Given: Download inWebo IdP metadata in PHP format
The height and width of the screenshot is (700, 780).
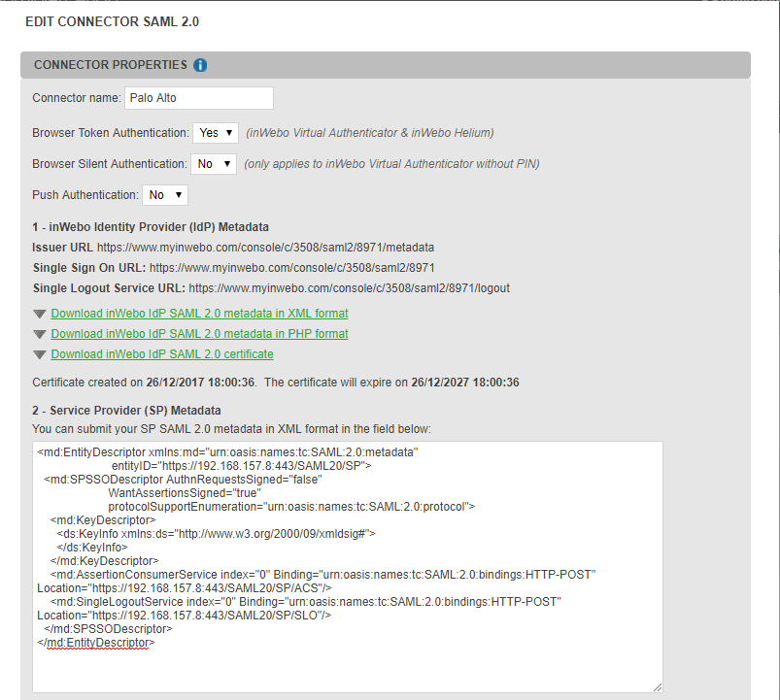Looking at the screenshot, I should pos(199,334).
